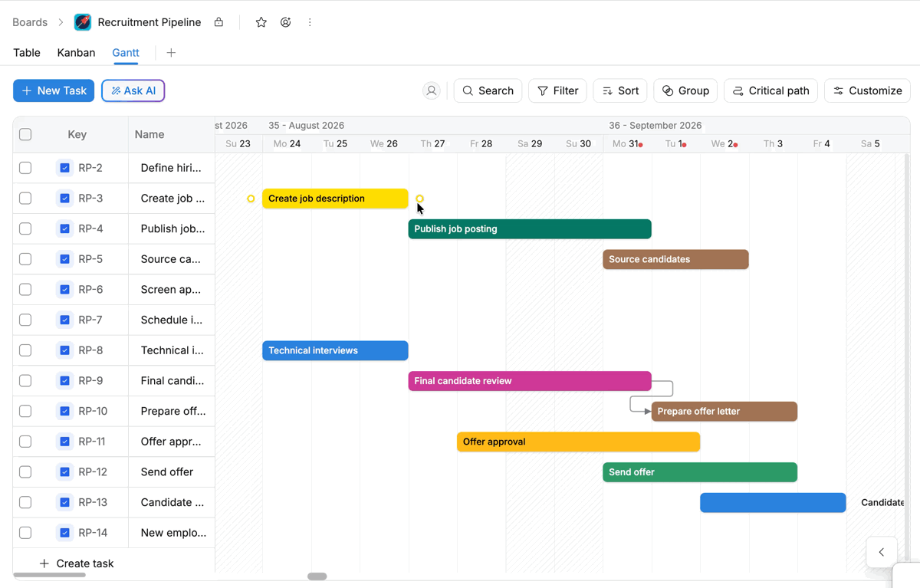Click the pink Final candidate review bar
920x588 pixels.
point(530,381)
